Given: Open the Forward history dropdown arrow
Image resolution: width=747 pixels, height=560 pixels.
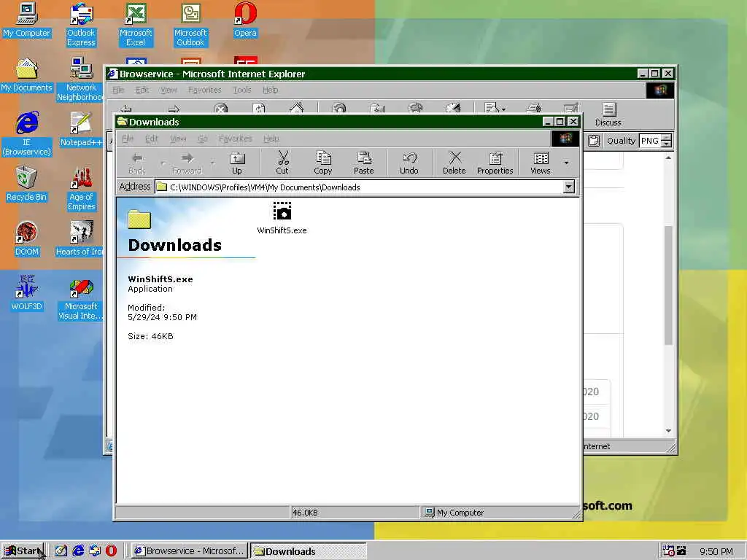Looking at the screenshot, I should [212, 163].
